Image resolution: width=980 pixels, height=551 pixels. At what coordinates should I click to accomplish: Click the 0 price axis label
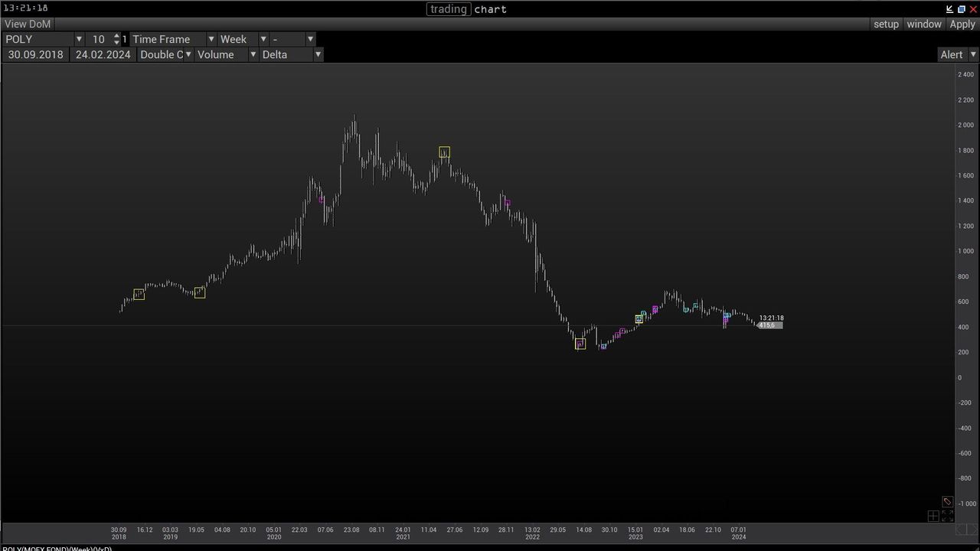tap(959, 377)
